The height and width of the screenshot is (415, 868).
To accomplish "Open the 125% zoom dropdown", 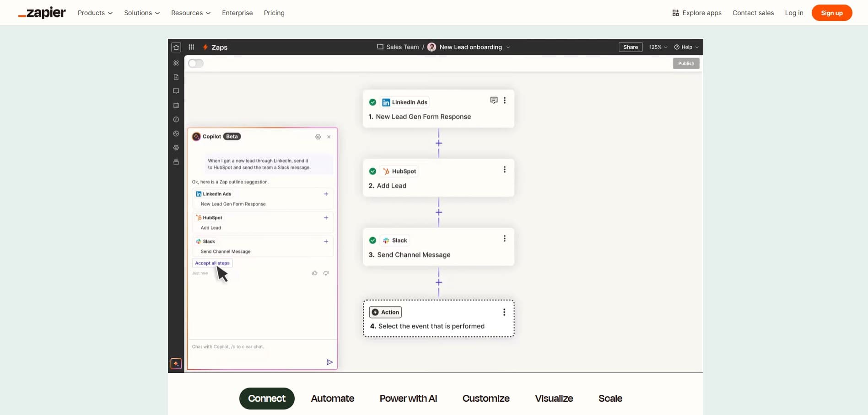I will (x=658, y=47).
